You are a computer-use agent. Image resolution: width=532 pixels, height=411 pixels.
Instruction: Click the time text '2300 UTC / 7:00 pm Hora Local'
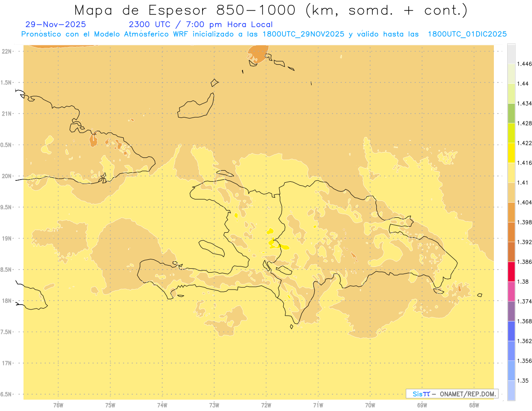[200, 24]
